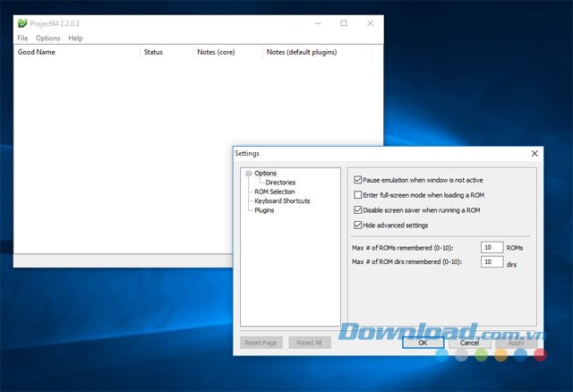
Task: Close the Settings dialog with X
Action: (x=535, y=153)
